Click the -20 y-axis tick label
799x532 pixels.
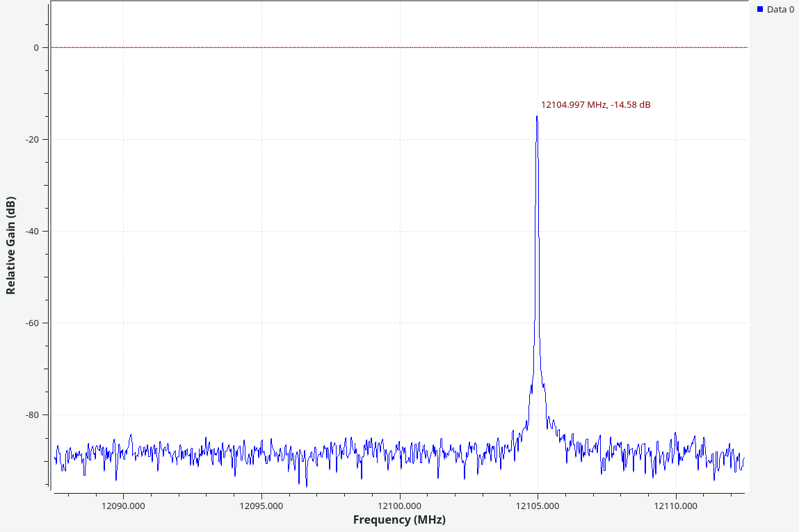[x=32, y=140]
